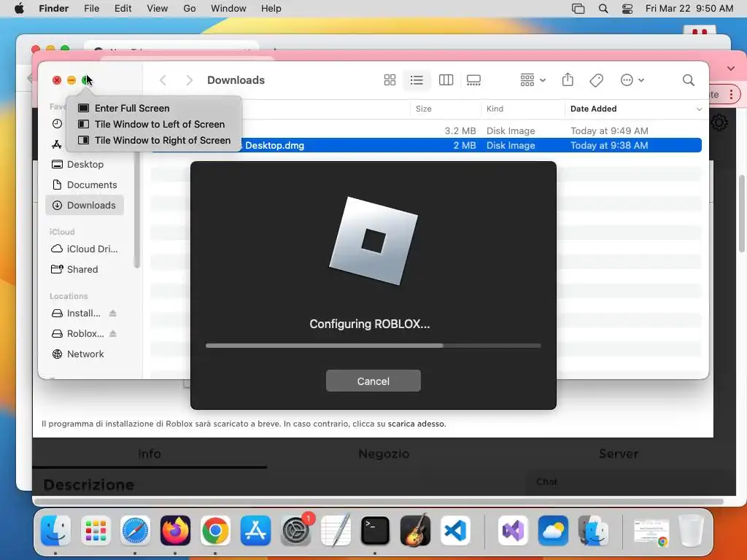Eject the Install volume
This screenshot has height=560, width=747.
[x=113, y=313]
